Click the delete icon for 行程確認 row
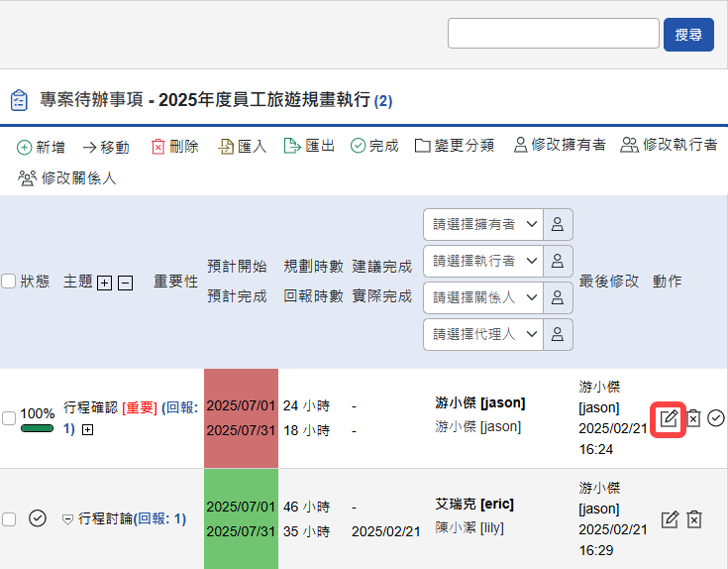 693,418
